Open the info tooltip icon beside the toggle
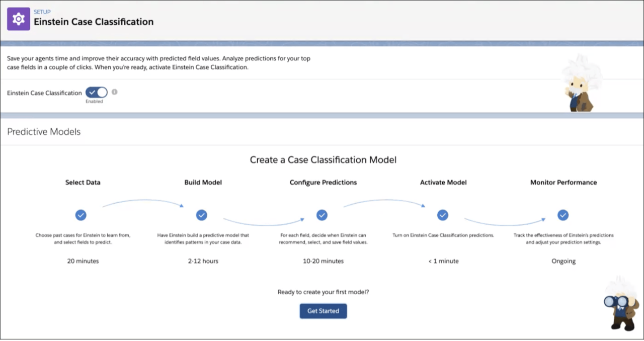This screenshot has height=341, width=644. (x=115, y=92)
